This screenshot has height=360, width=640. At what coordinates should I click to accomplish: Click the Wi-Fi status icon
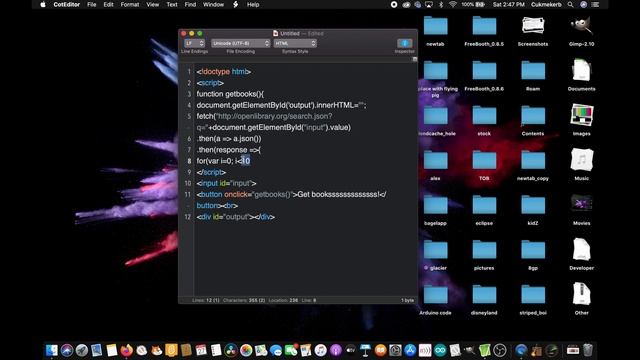[x=453, y=4]
